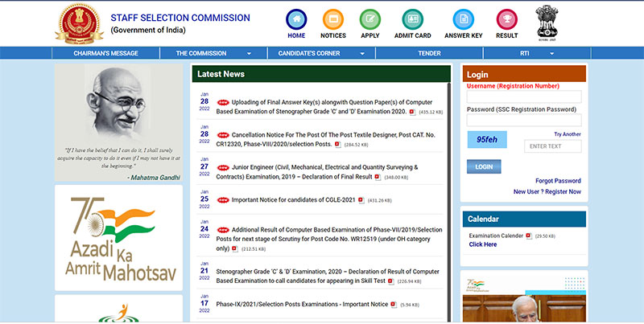
Task: Open calendar Click Here link
Action: [482, 244]
